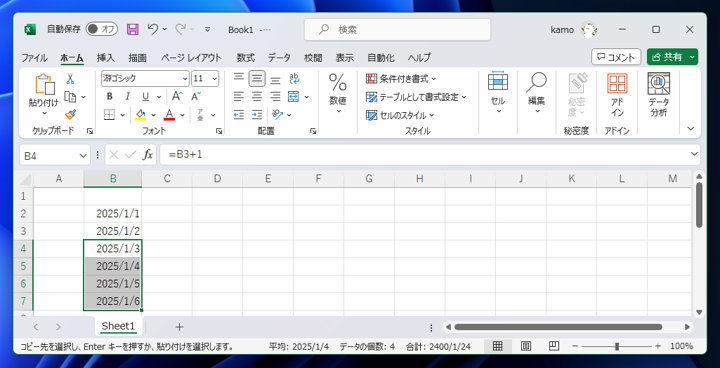Expand the Name Box dropdown arrow
Image resolution: width=720 pixels, height=368 pixels.
point(83,156)
